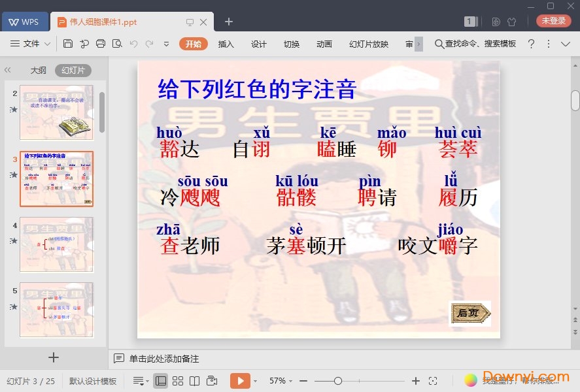Click the zoom slider handle
The width and height of the screenshot is (580, 392).
338,381
